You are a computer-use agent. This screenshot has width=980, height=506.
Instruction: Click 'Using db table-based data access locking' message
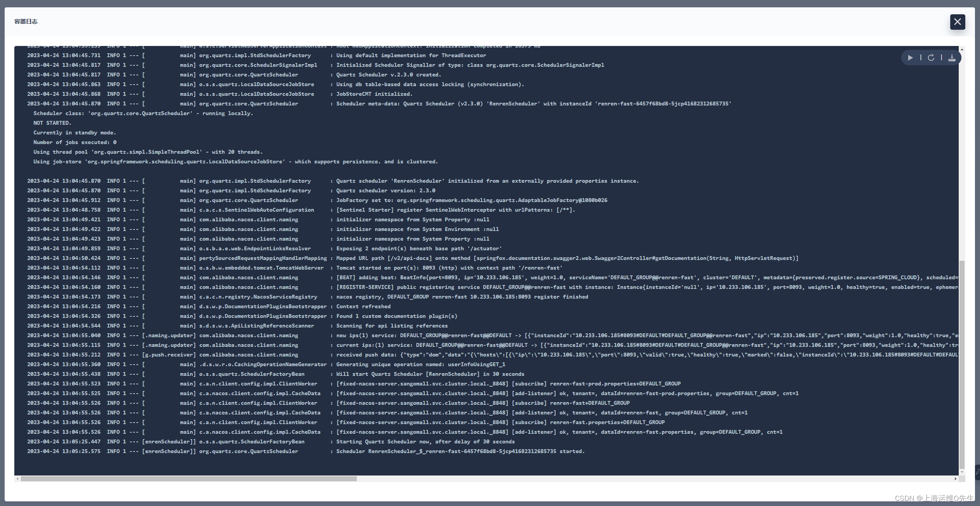click(430, 84)
